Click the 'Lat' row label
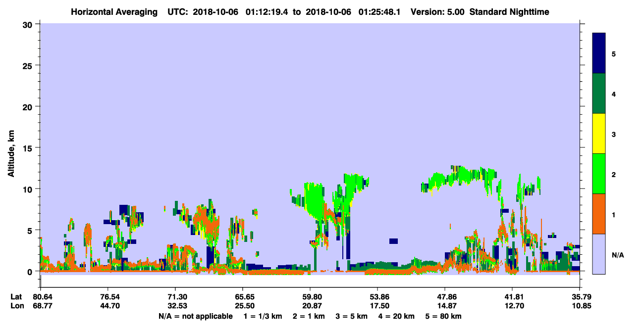The image size is (644, 330). 16,297
